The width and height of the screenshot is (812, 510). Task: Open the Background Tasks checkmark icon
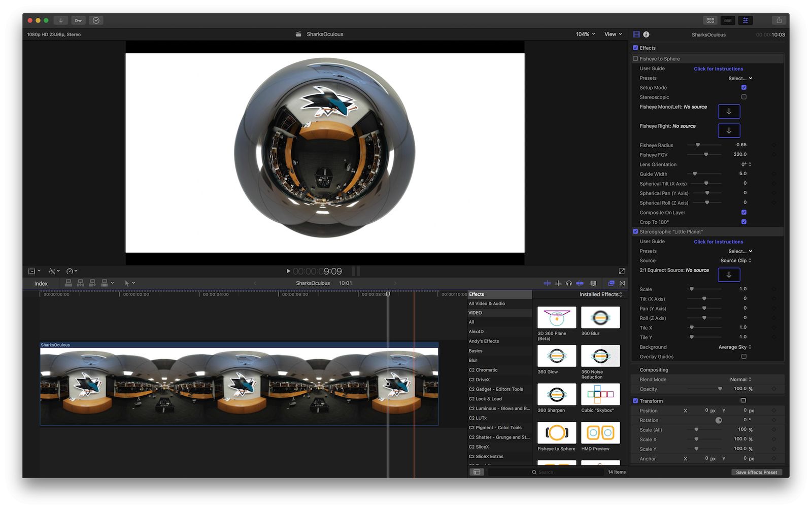(x=96, y=20)
